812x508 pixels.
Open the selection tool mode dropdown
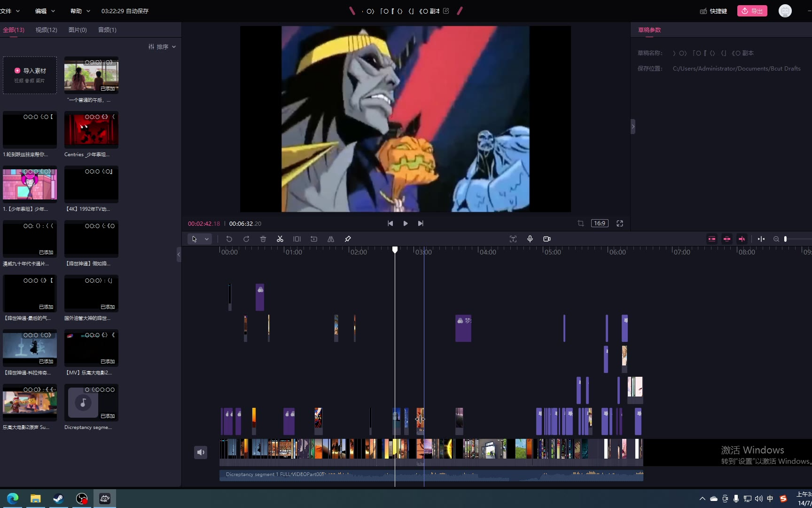(207, 239)
